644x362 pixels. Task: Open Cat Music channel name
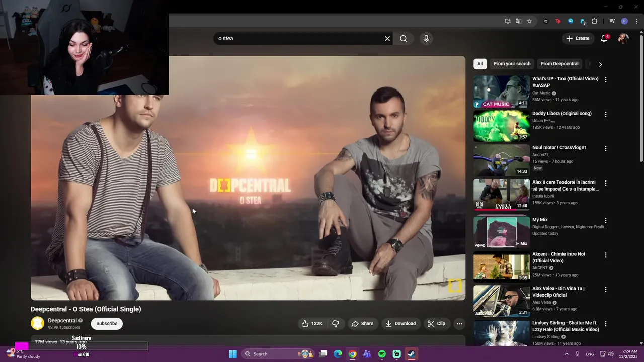coord(541,93)
